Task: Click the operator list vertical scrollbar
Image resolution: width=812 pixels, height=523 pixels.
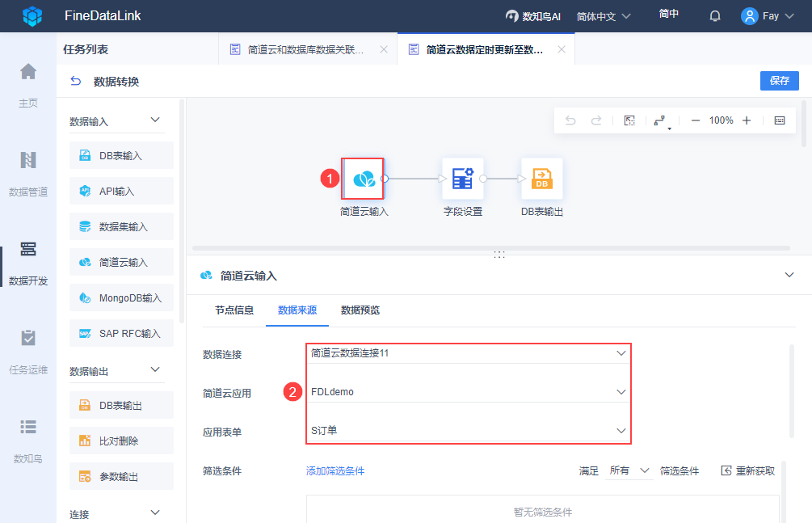Action: (x=182, y=212)
